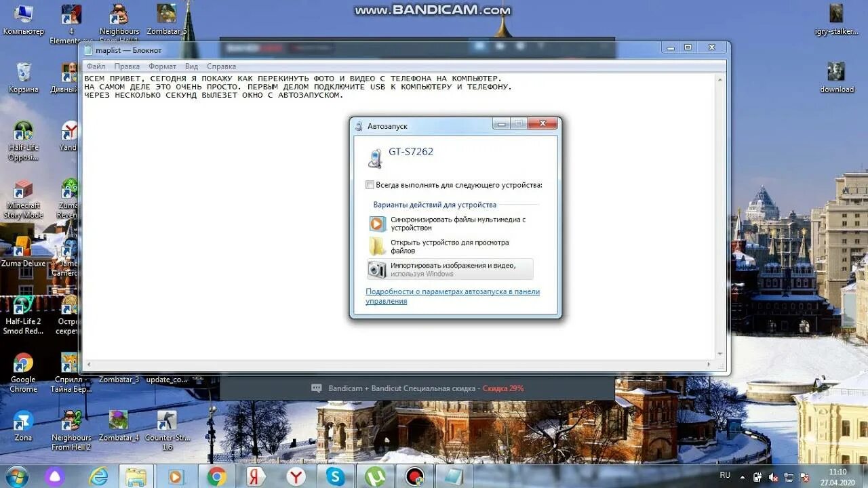The height and width of the screenshot is (488, 868).
Task: Select the Half-Life Opposing Force desktop icon
Action: coord(23,141)
